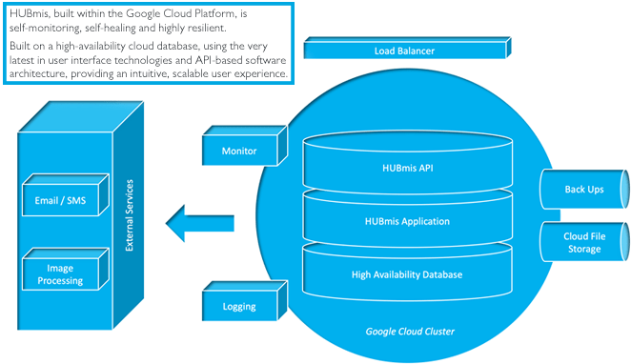Screen dimensions: 631x364
Task: Click the External Services vertical label
Action: [x=130, y=215]
